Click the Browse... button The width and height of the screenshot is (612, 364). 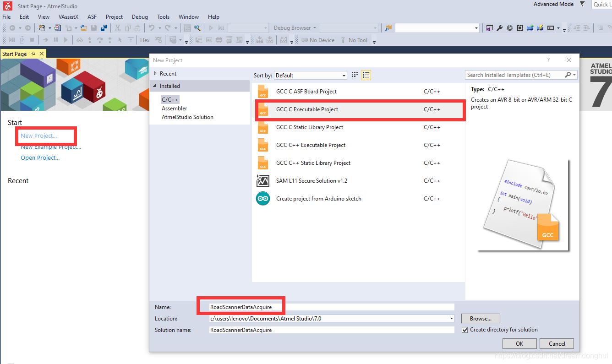point(481,319)
